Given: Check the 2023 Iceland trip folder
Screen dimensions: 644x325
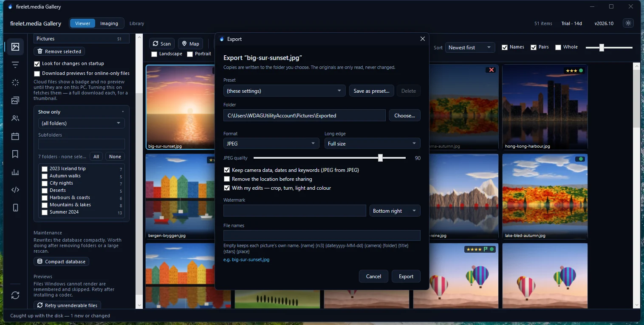Looking at the screenshot, I should pyautogui.click(x=44, y=169).
